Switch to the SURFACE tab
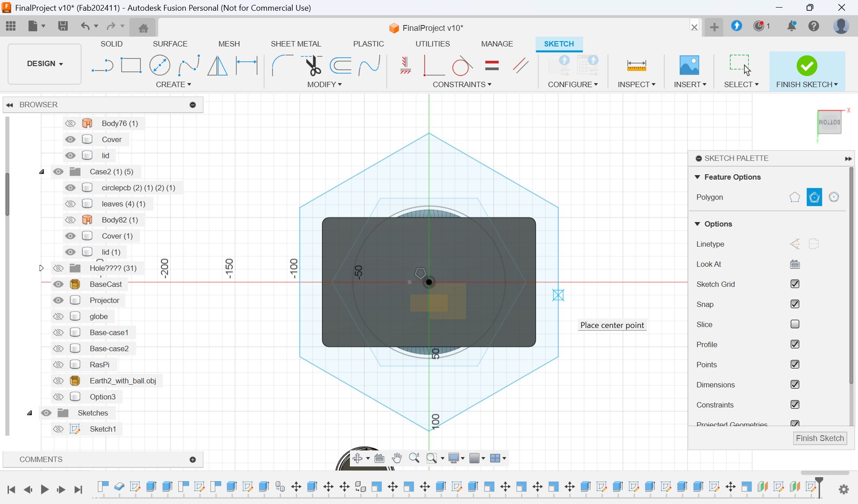 pos(170,44)
